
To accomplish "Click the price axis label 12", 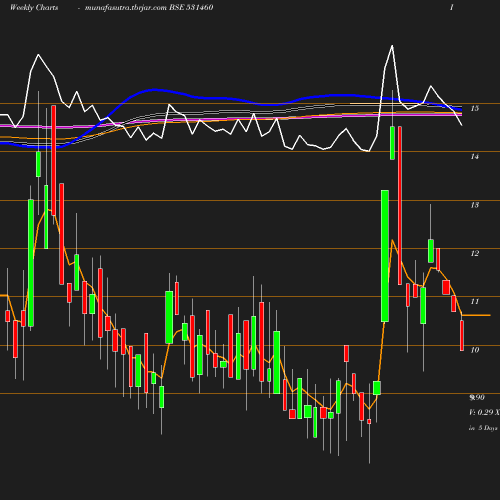I will click(475, 253).
